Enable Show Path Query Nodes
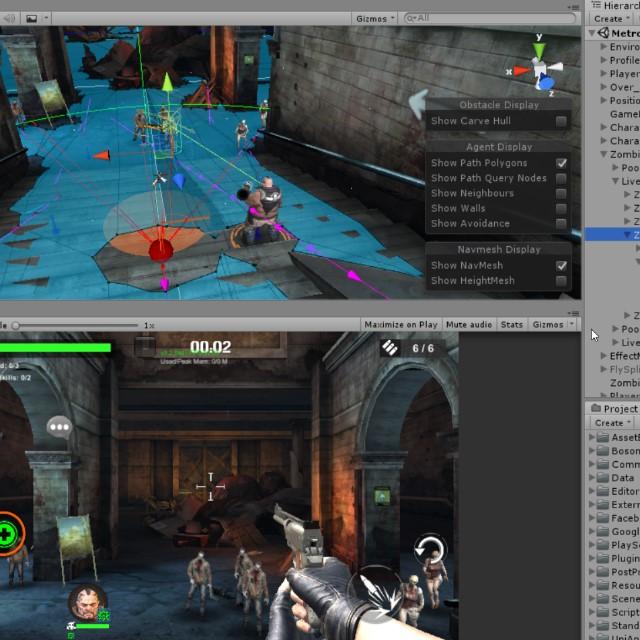Screen dimensions: 640x640 561,178
